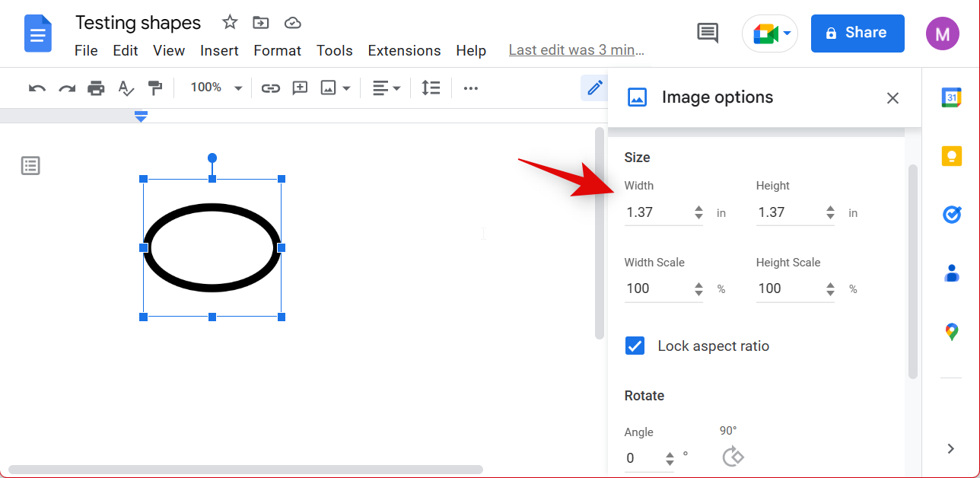This screenshot has width=980, height=478.
Task: Open Contacts side panel
Action: 951,273
